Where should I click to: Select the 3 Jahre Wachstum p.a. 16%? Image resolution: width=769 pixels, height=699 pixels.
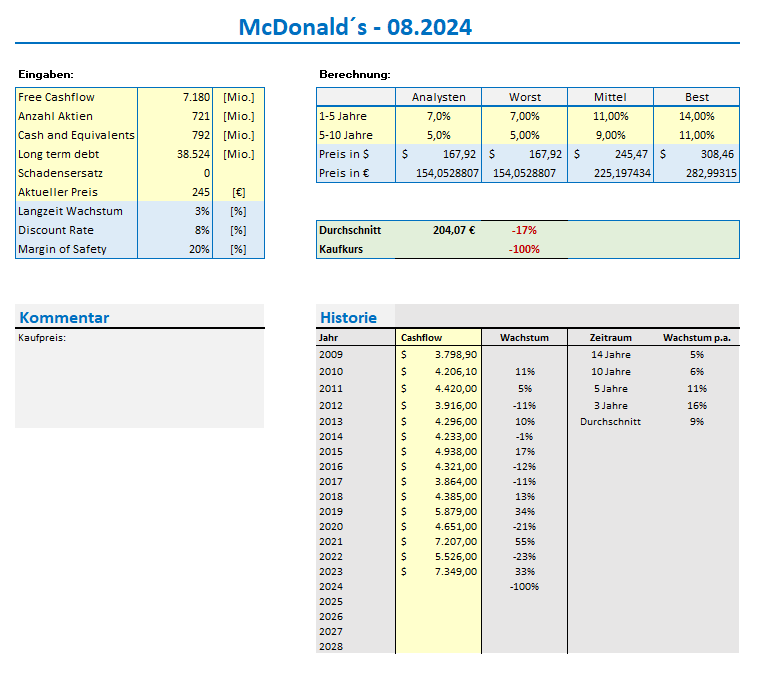[697, 405]
